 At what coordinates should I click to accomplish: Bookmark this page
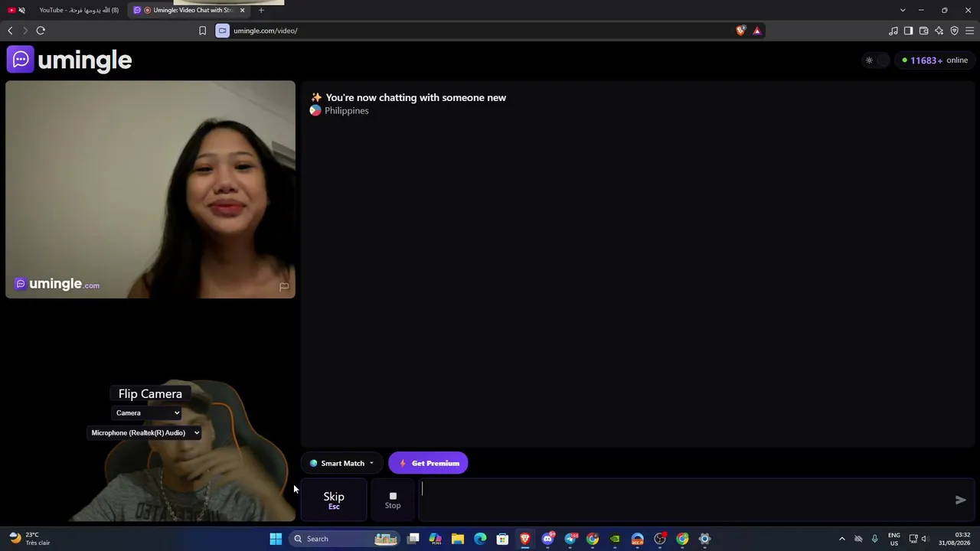pos(202,31)
